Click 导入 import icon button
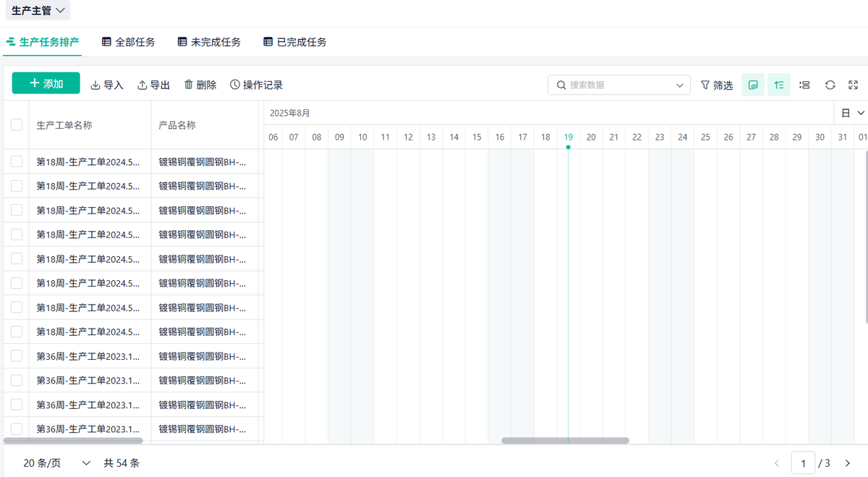 [x=107, y=85]
